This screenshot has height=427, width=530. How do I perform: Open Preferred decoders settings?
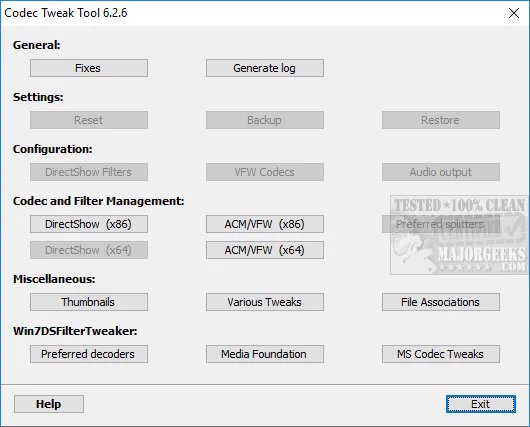coord(89,354)
